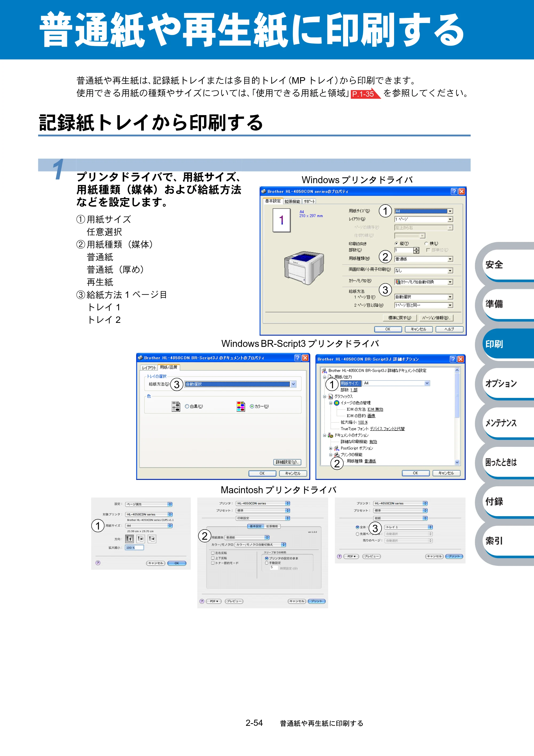Click purple help icon in Mac 給紙 dialog

tap(339, 556)
